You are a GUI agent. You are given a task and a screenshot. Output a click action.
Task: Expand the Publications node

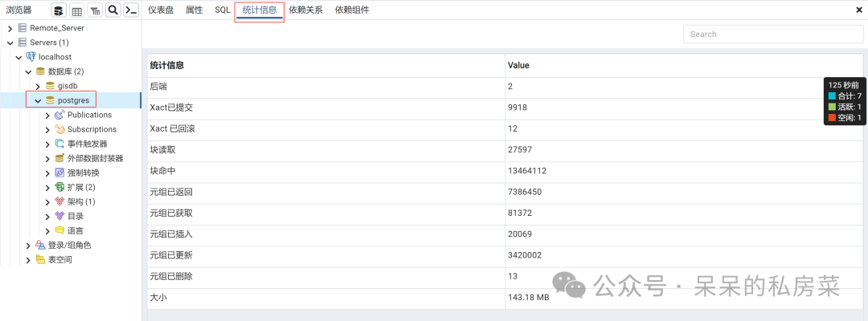48,115
